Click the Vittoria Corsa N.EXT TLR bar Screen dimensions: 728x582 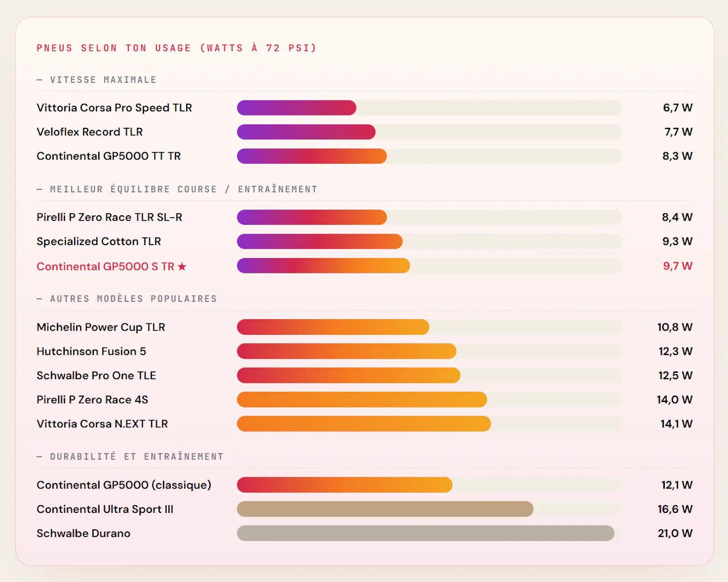click(x=364, y=424)
